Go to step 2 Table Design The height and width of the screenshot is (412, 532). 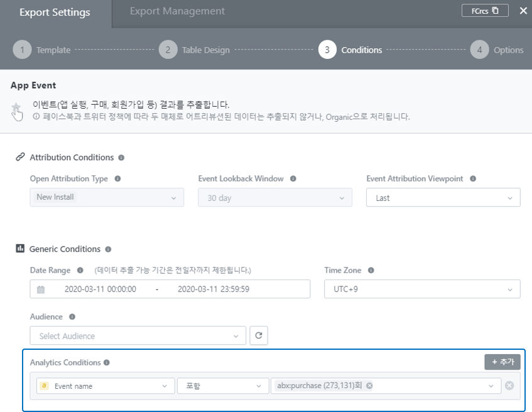[195, 50]
